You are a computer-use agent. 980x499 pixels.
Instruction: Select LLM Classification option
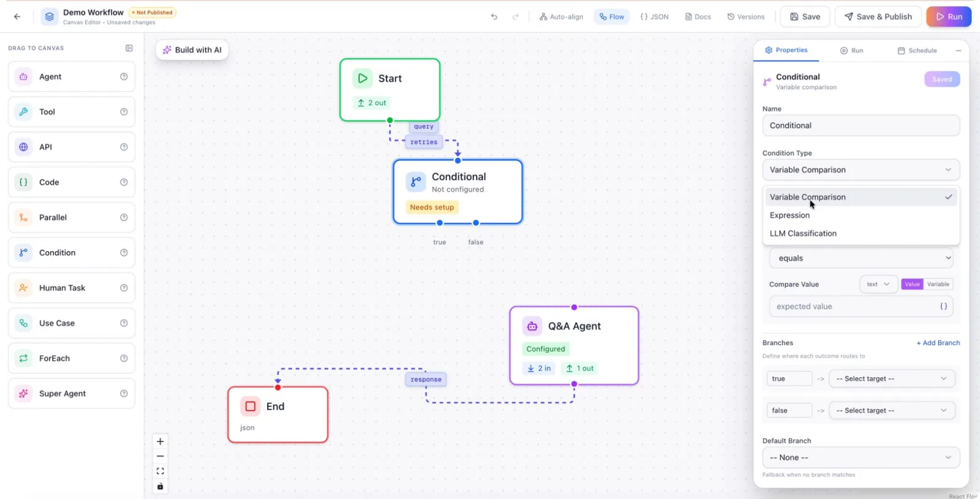point(860,233)
